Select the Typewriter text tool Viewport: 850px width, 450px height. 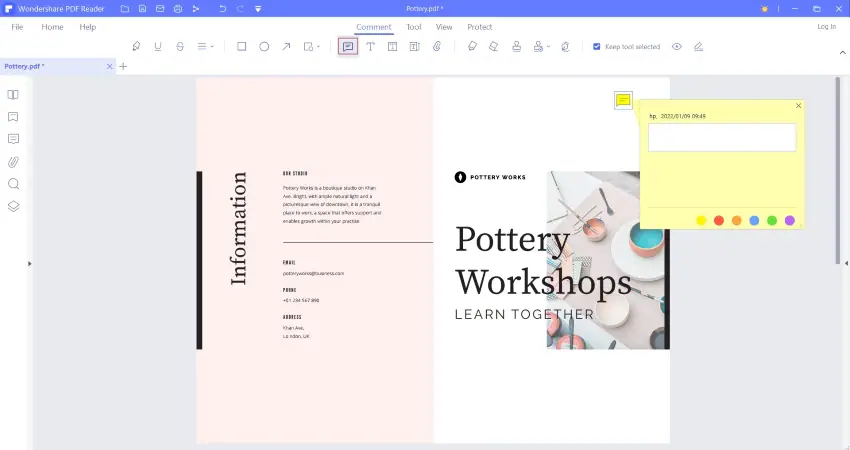[370, 47]
